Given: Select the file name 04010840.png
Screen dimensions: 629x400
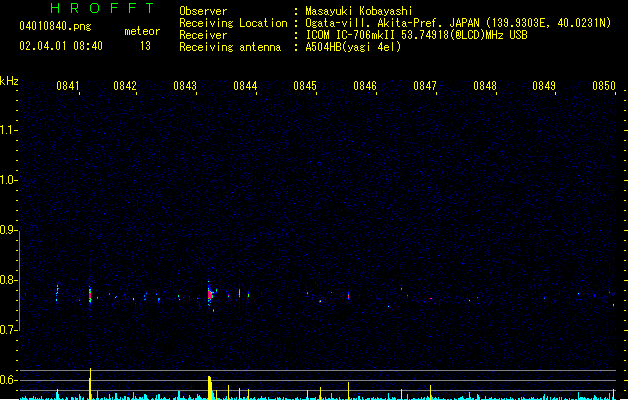Looking at the screenshot, I should [x=55, y=26].
